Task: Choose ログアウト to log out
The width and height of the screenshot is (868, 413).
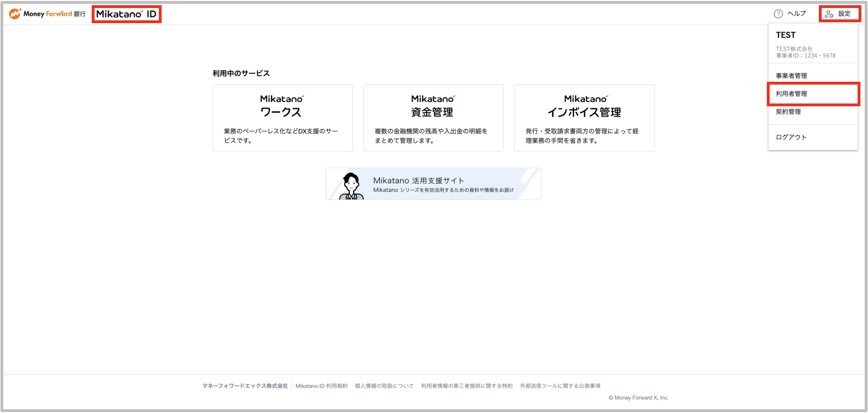Action: click(791, 137)
